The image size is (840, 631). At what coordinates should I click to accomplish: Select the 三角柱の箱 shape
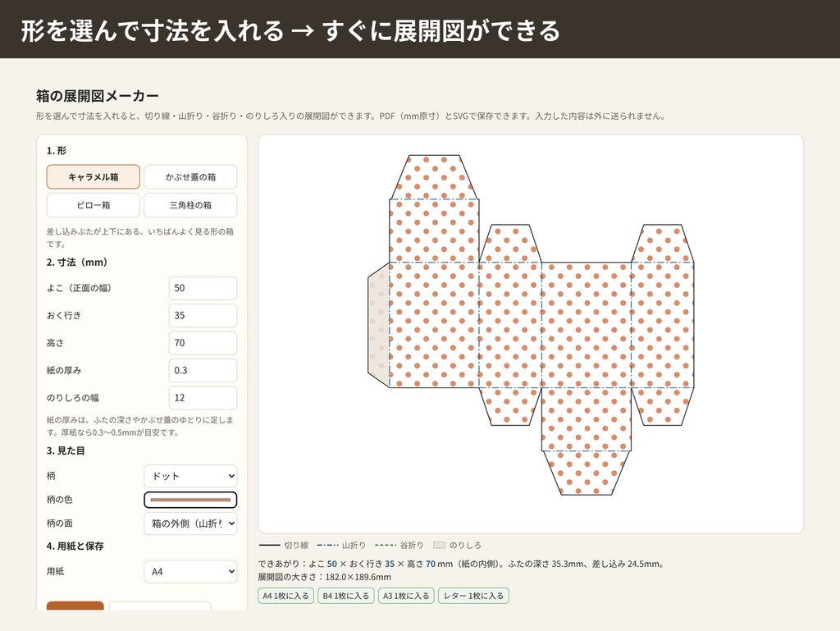coord(190,205)
